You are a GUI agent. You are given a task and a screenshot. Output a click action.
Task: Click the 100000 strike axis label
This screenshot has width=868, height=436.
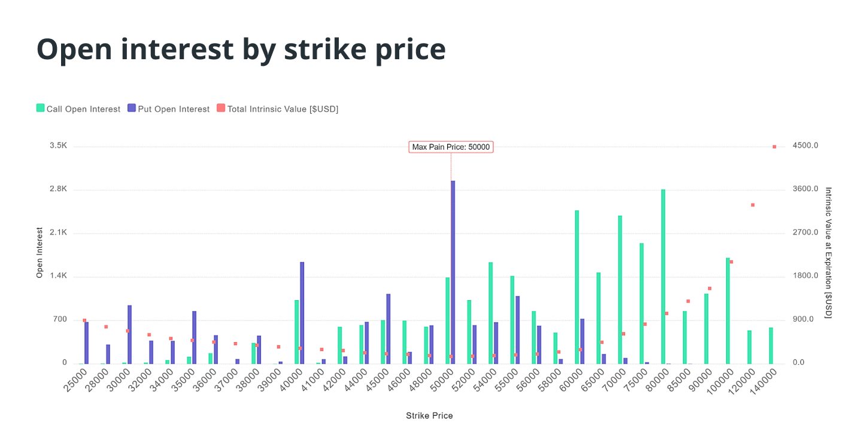coord(720,382)
